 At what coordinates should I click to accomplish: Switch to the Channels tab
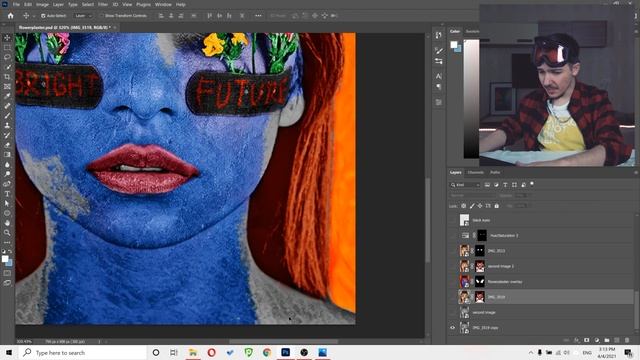(476, 173)
